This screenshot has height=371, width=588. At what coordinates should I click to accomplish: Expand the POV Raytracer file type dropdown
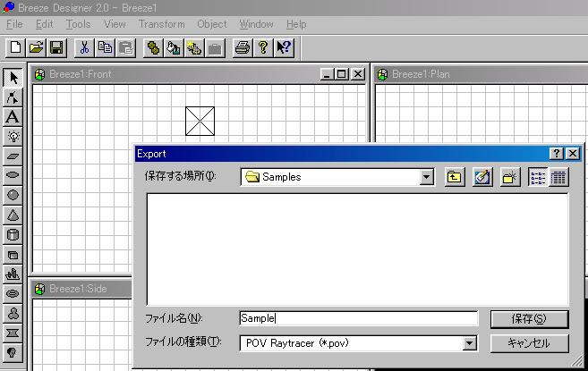pyautogui.click(x=470, y=343)
